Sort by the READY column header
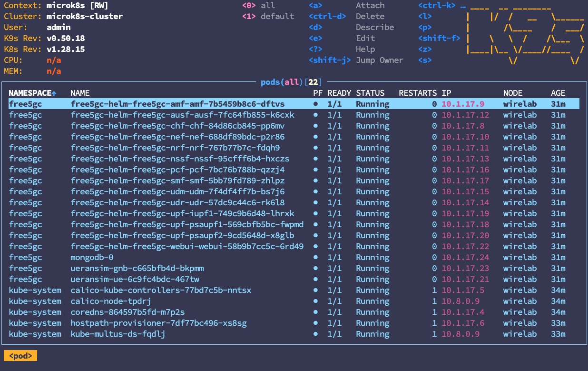This screenshot has height=371, width=588. [339, 93]
